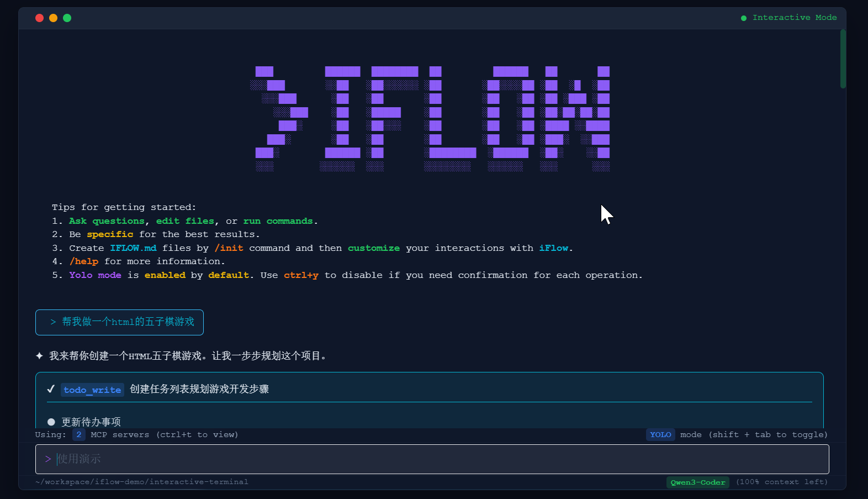Click the 100% context left indicator

(x=782, y=482)
